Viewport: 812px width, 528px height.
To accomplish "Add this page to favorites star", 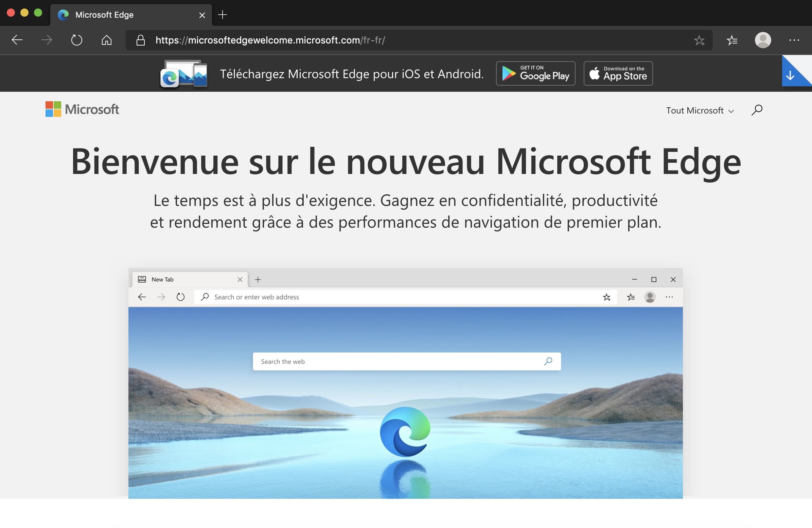I will click(699, 40).
